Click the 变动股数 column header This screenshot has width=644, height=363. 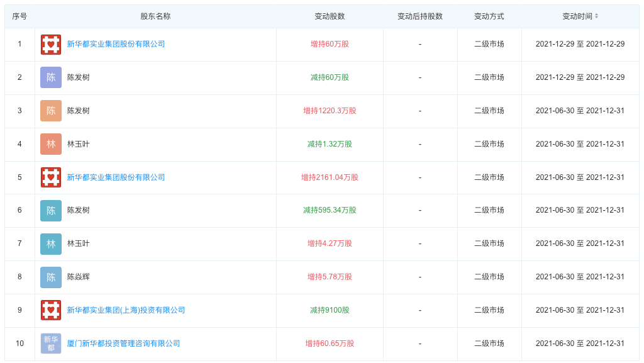tap(330, 16)
